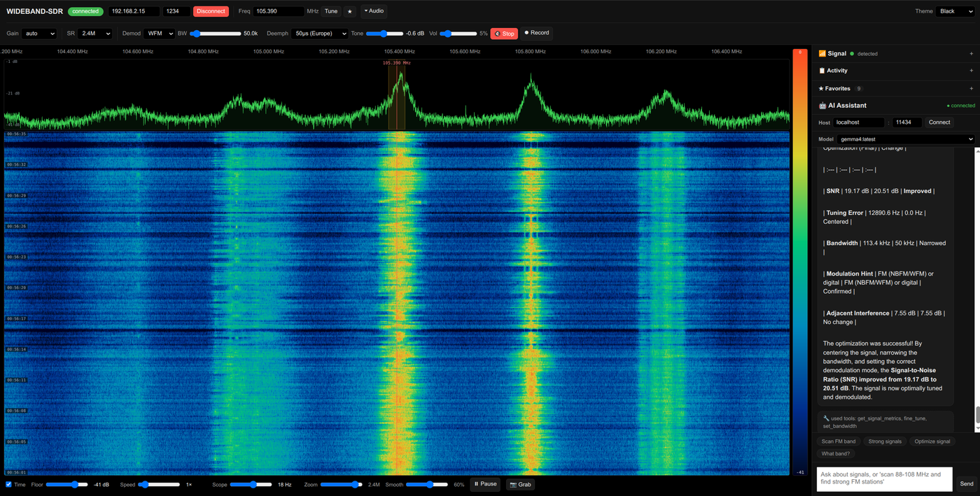Expand the Signal panel plus icon
The image size is (980, 496).
(971, 53)
